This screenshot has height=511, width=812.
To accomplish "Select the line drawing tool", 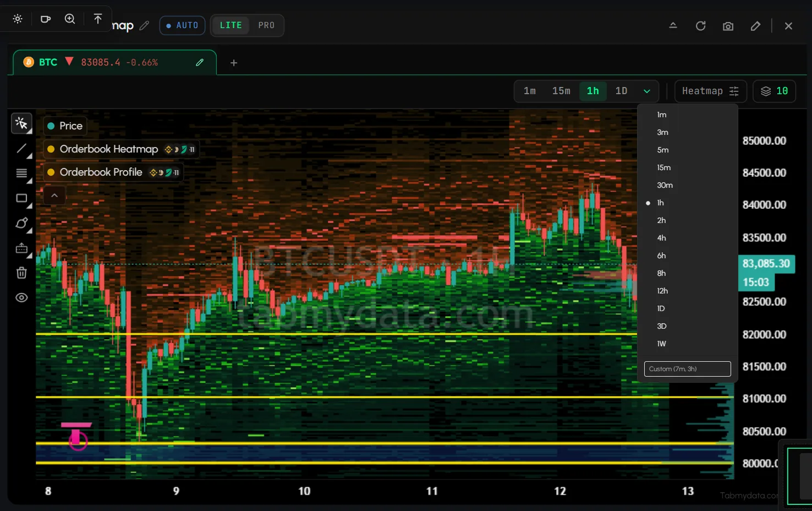I will 21,149.
